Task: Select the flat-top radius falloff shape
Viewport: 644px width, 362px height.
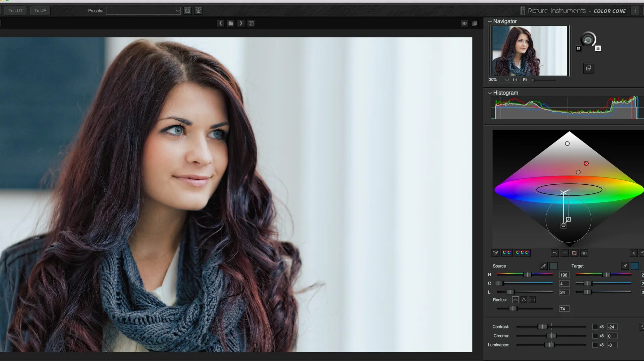Action: 532,300
